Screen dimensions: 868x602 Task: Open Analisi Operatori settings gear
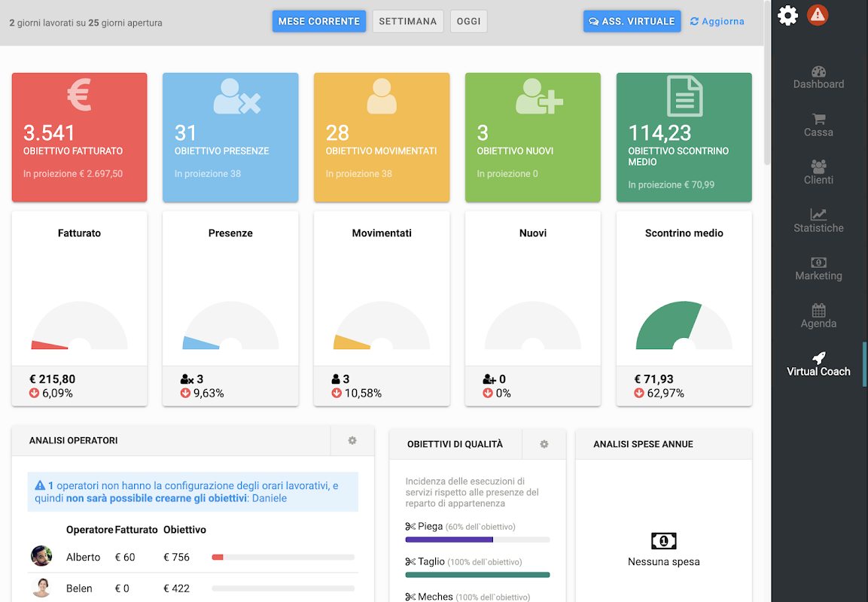[352, 440]
